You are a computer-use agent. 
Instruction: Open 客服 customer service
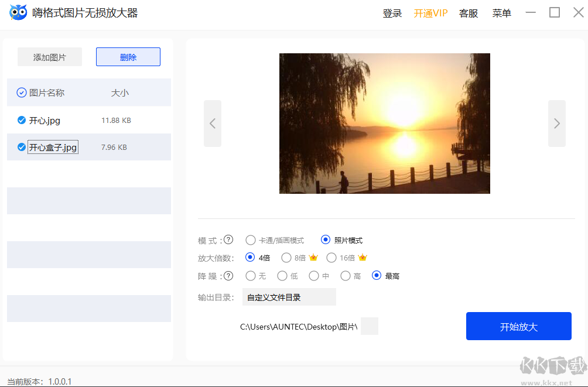(468, 13)
